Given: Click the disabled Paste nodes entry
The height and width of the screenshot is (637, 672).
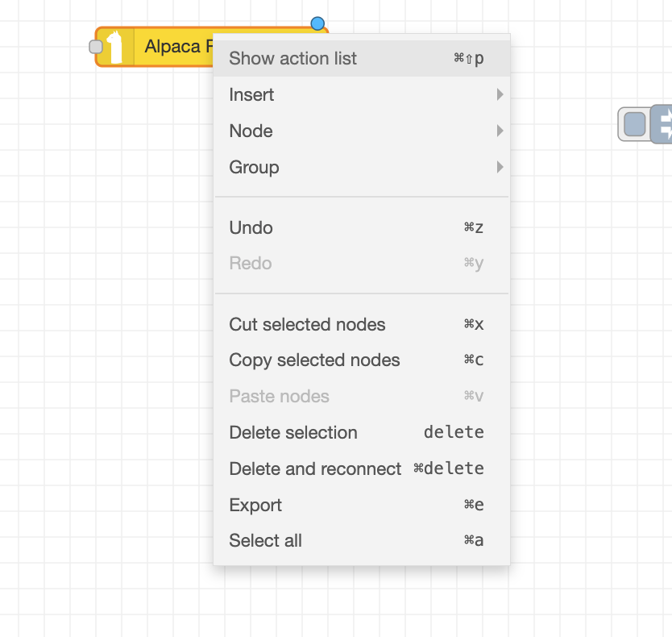Looking at the screenshot, I should click(279, 396).
